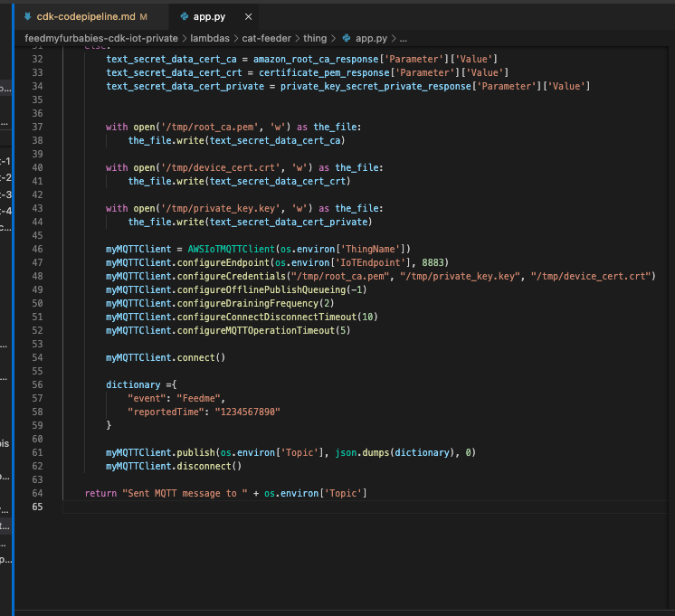Click the return statement on line 64
675x616 pixels.
pos(225,493)
